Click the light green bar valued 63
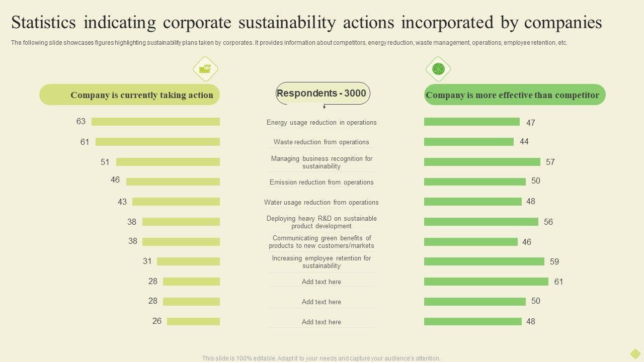Image resolution: width=644 pixels, height=362 pixels. point(155,122)
